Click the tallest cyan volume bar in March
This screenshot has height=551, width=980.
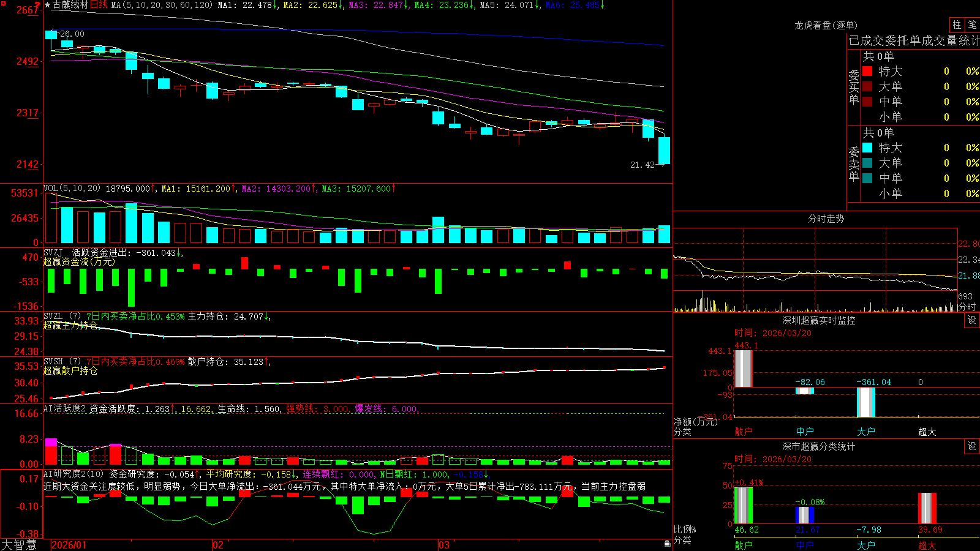[x=438, y=230]
